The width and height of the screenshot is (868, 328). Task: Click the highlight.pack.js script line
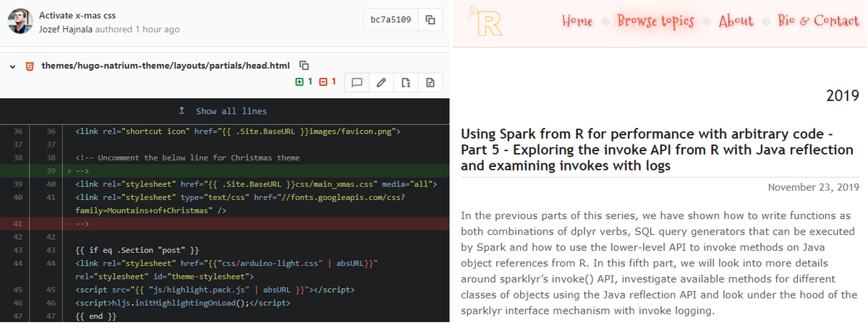point(214,289)
